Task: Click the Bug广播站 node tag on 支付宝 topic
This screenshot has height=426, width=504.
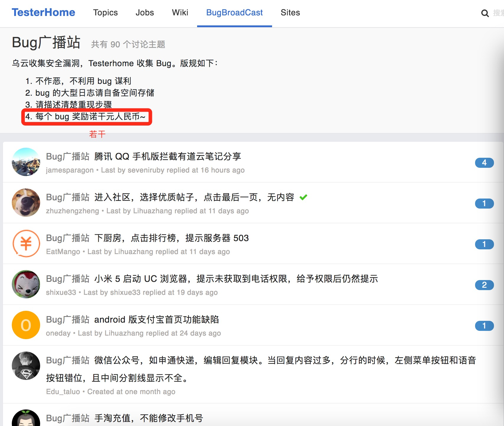Action: tap(68, 319)
